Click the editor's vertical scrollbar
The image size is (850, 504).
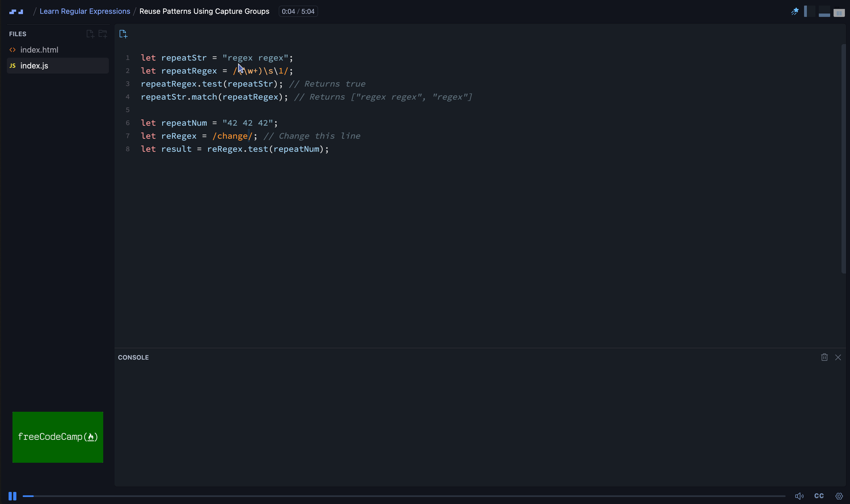[x=844, y=159]
